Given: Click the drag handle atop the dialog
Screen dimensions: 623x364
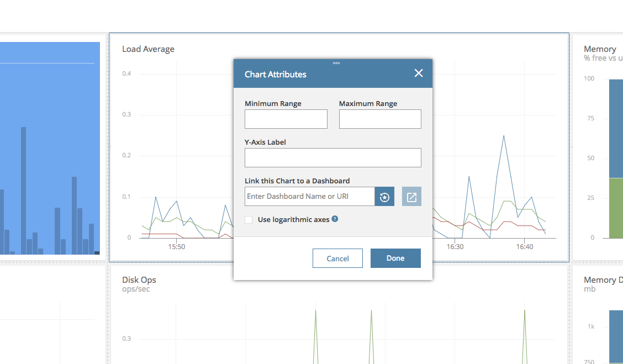Looking at the screenshot, I should [336, 63].
